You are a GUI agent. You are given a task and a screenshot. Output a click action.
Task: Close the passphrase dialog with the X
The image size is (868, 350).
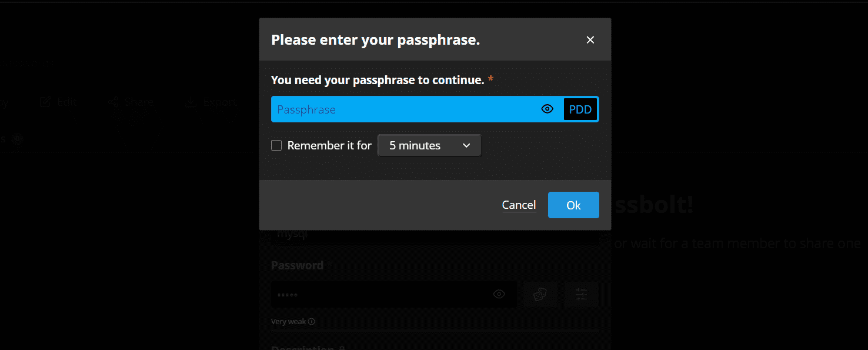(x=590, y=40)
